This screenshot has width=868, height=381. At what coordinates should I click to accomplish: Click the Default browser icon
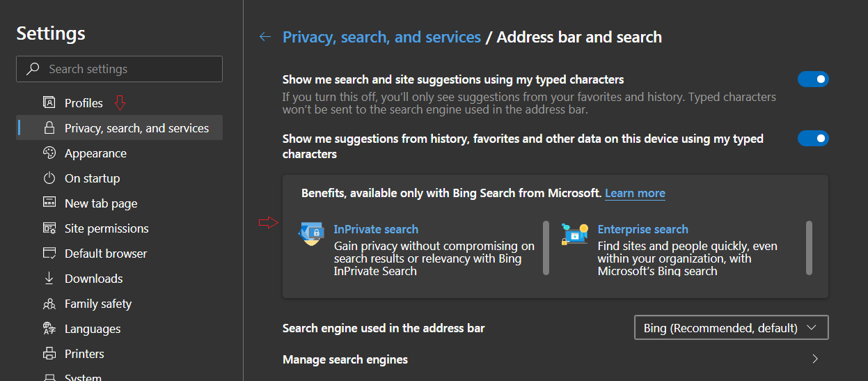(x=49, y=254)
